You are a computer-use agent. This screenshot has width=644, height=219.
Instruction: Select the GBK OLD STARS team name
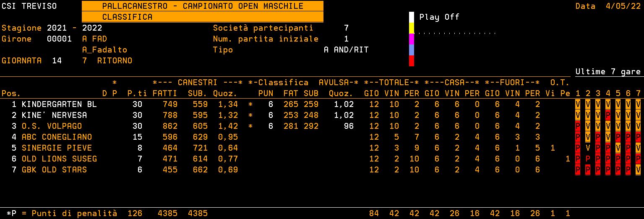click(54, 170)
